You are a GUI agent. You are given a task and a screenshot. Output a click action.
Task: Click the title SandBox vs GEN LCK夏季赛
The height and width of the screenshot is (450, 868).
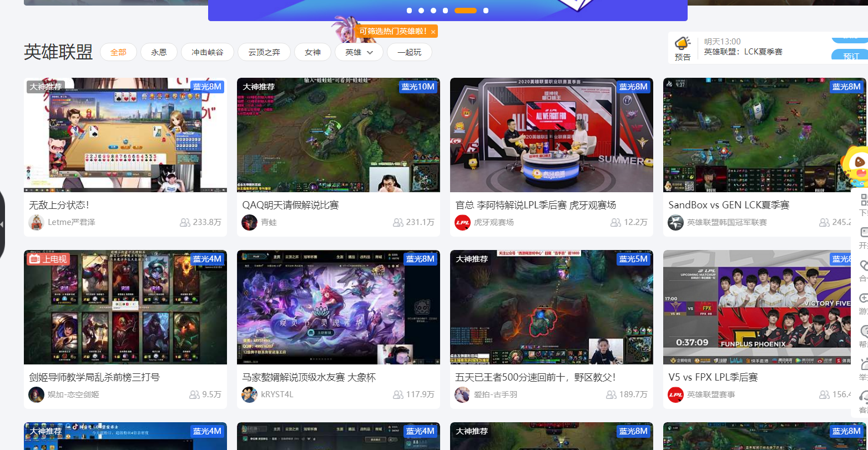pyautogui.click(x=729, y=205)
